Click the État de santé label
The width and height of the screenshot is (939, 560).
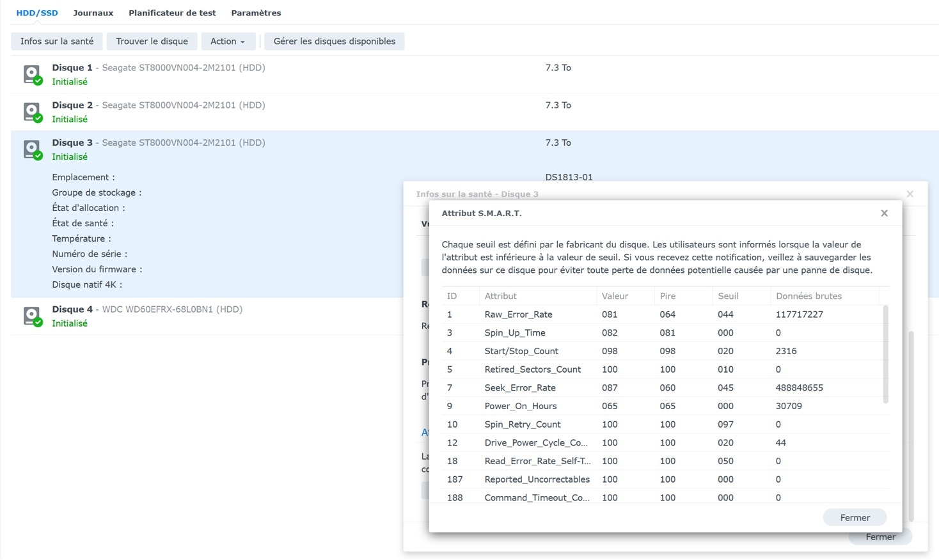[x=83, y=223]
